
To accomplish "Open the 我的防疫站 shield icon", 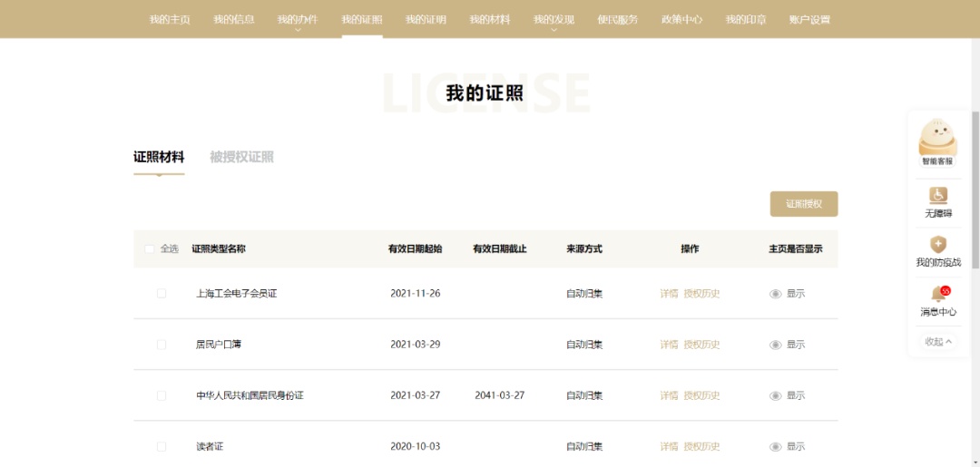I will [937, 245].
